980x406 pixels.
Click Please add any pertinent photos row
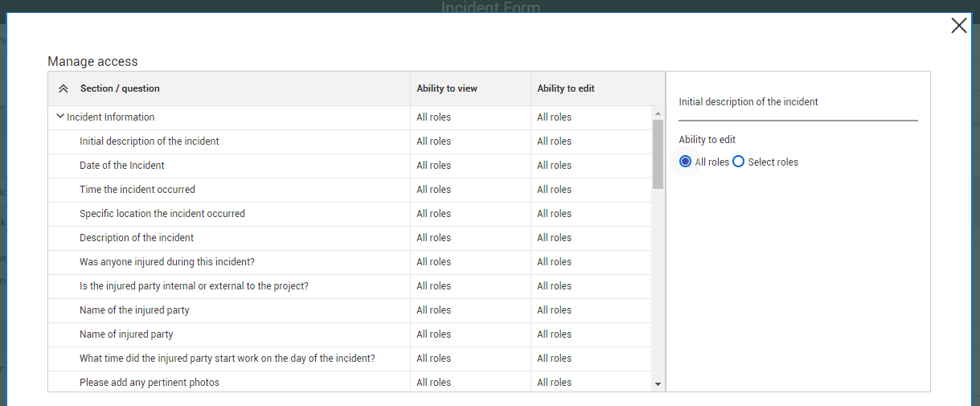point(150,383)
